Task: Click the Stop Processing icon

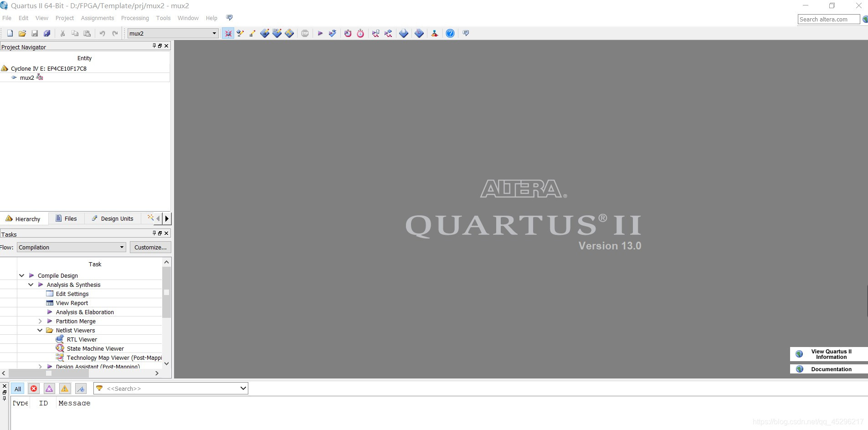Action: (x=305, y=33)
